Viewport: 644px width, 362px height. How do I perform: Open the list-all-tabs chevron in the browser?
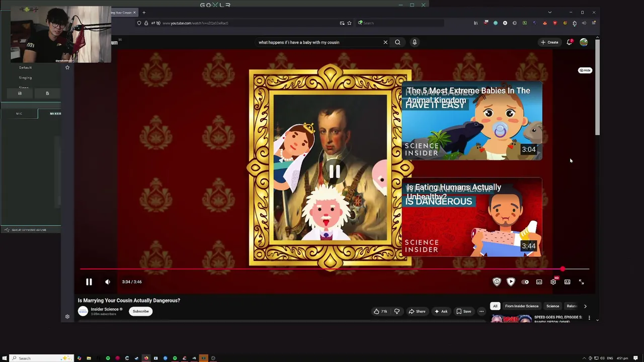549,12
